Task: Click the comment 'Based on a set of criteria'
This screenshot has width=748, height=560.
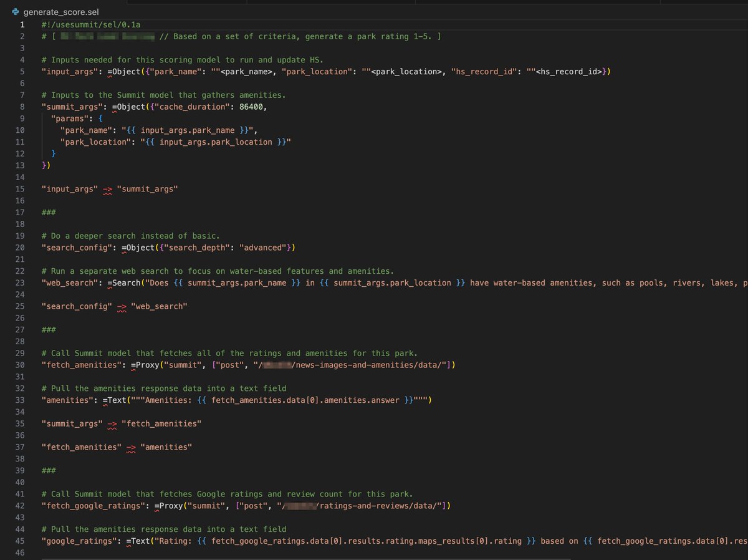Action: (235, 37)
